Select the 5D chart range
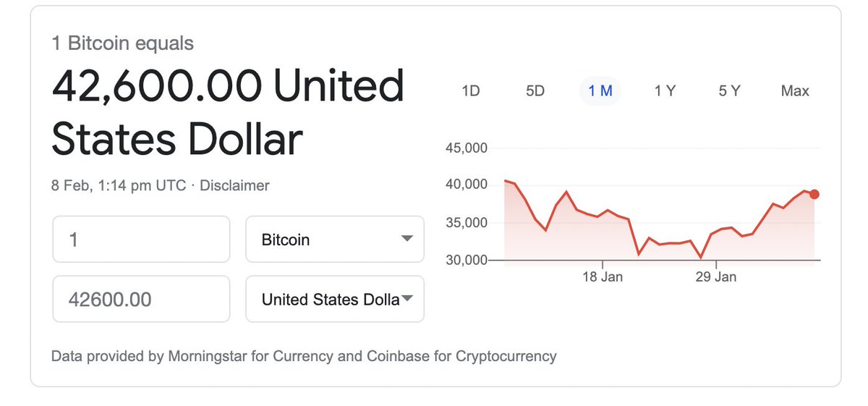The height and width of the screenshot is (406, 868). click(x=535, y=90)
